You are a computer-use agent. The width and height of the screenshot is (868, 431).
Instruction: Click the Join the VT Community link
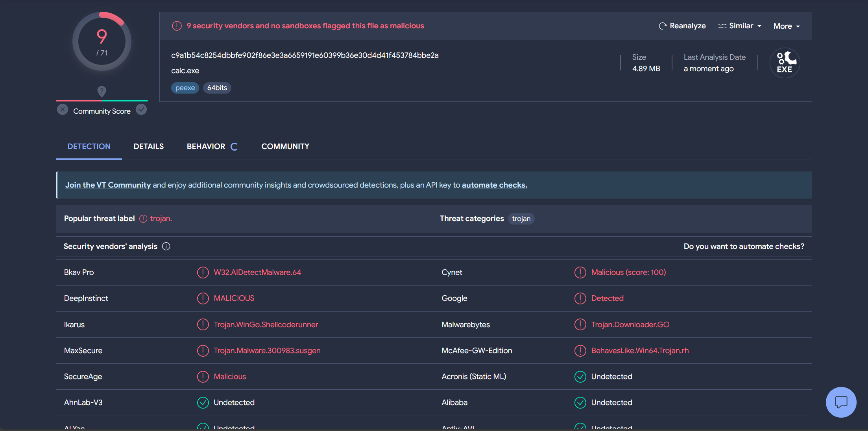pos(108,185)
